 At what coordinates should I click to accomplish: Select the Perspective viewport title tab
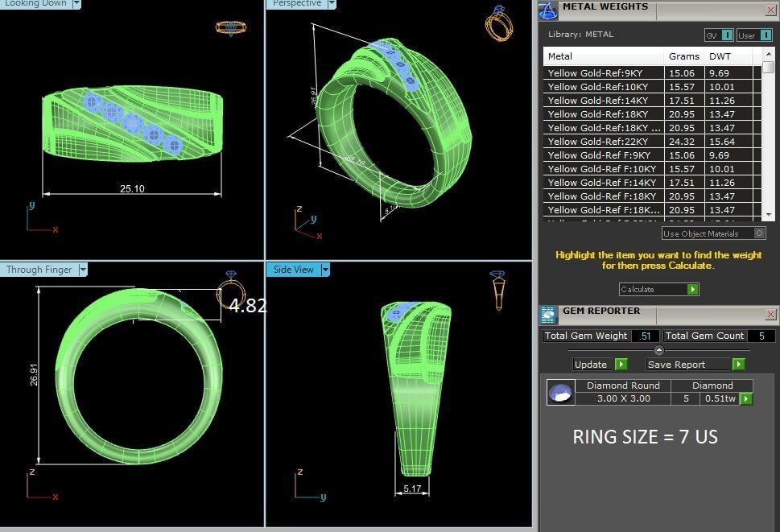click(x=296, y=4)
